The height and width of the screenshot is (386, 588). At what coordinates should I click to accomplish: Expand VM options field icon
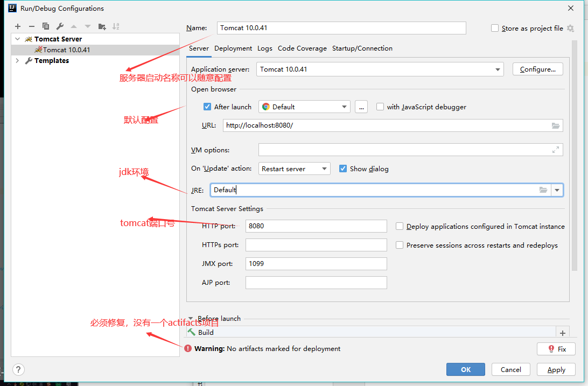point(556,150)
